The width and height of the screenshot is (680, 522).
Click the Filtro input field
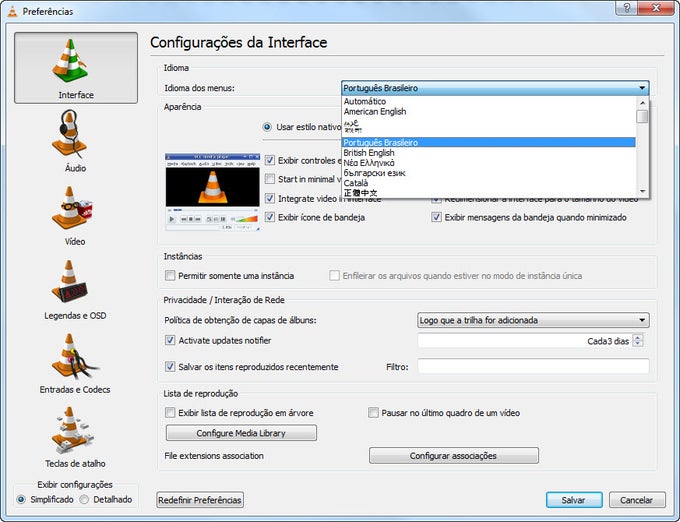533,367
